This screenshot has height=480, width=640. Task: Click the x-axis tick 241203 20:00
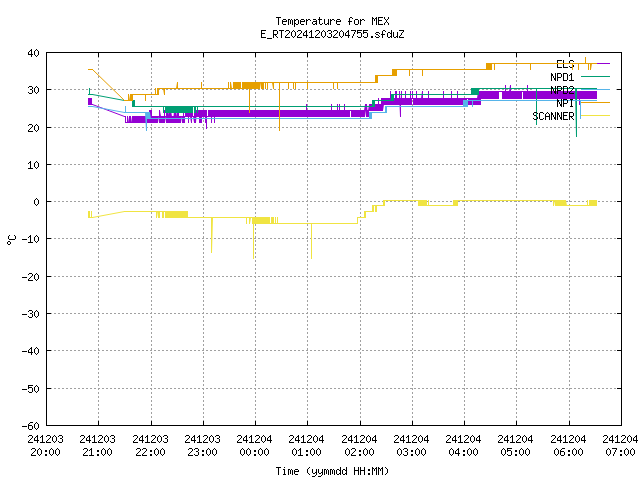click(45, 446)
